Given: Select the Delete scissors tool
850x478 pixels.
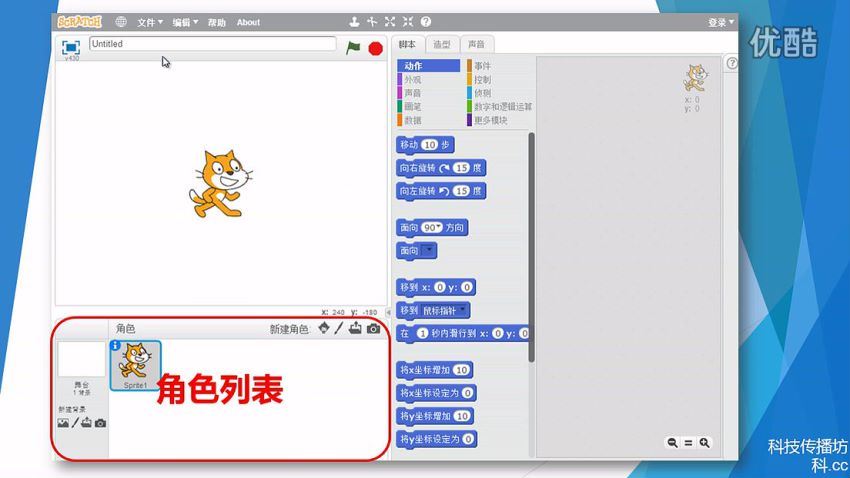Looking at the screenshot, I should 372,22.
